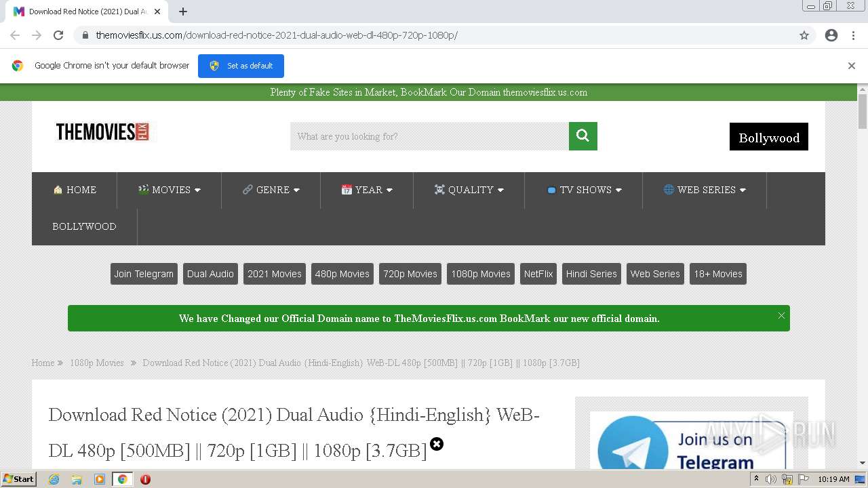The width and height of the screenshot is (868, 488).
Task: Click the network tray icon
Action: (787, 479)
